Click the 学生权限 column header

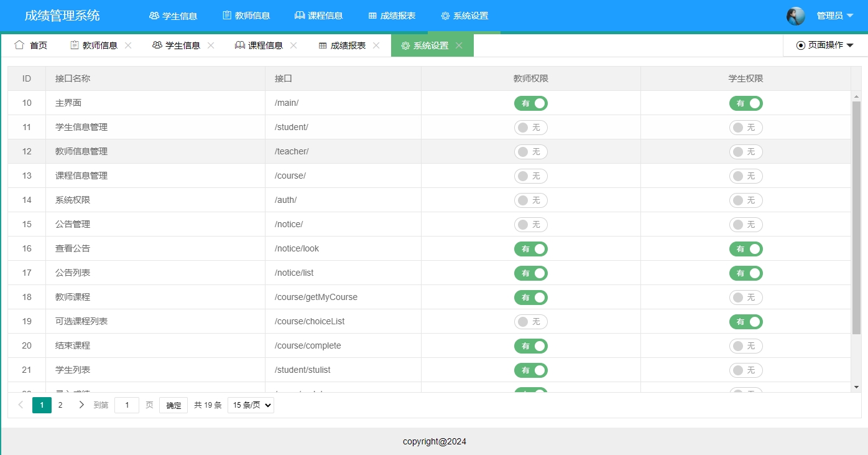(746, 78)
